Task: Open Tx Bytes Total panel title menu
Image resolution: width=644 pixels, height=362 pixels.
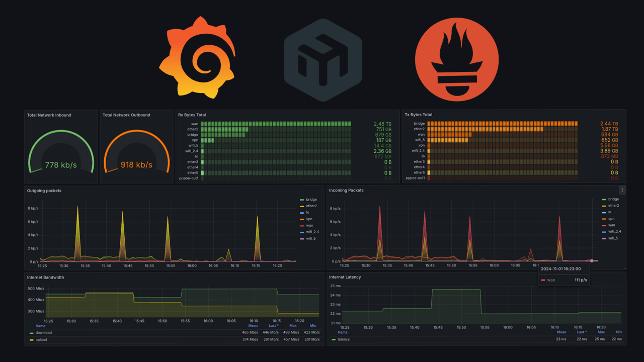Action: [418, 115]
